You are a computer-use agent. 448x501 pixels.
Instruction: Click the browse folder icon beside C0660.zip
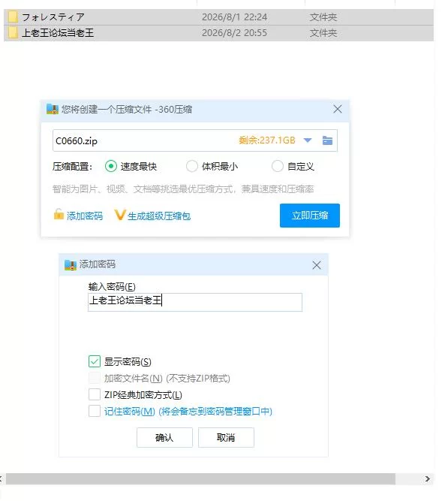coord(327,140)
